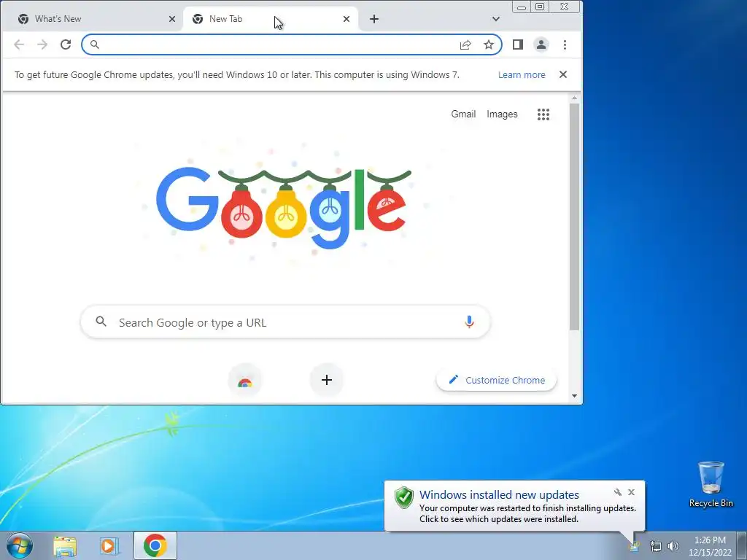Open Google Images link
This screenshot has height=560, width=747.
502,114
